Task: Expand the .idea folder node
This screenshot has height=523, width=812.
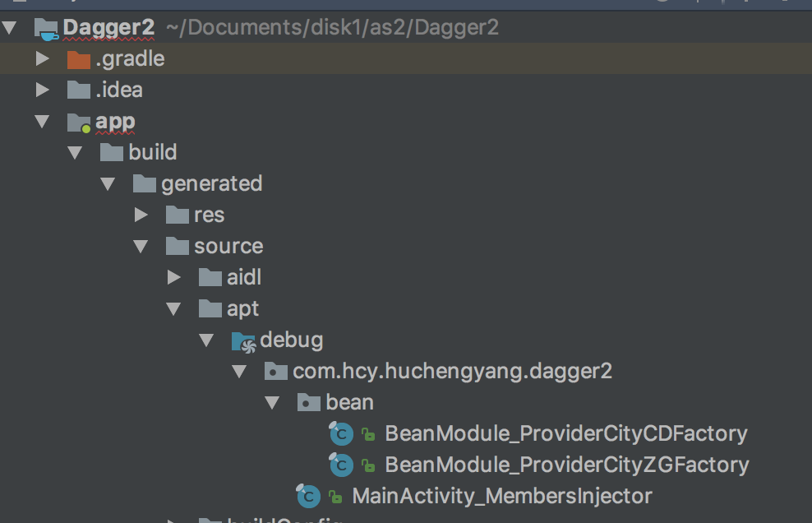Action: (x=43, y=90)
